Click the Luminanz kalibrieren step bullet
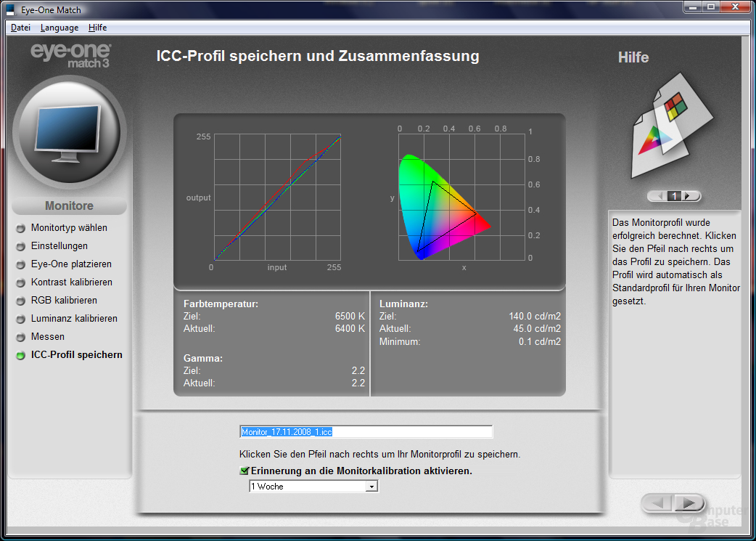The height and width of the screenshot is (541, 756). [x=21, y=320]
